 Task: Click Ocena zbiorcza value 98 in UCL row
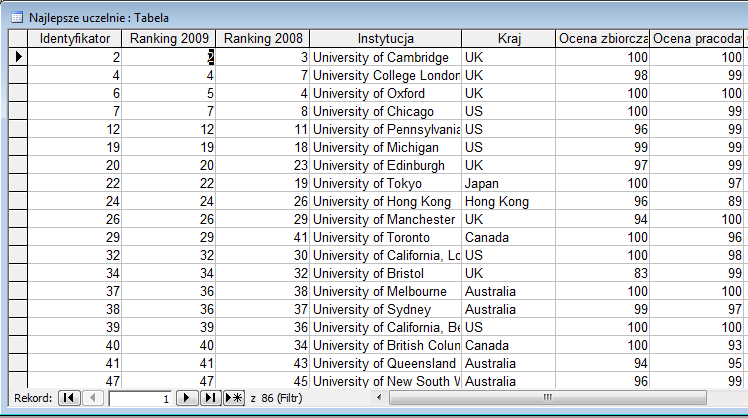pyautogui.click(x=603, y=75)
